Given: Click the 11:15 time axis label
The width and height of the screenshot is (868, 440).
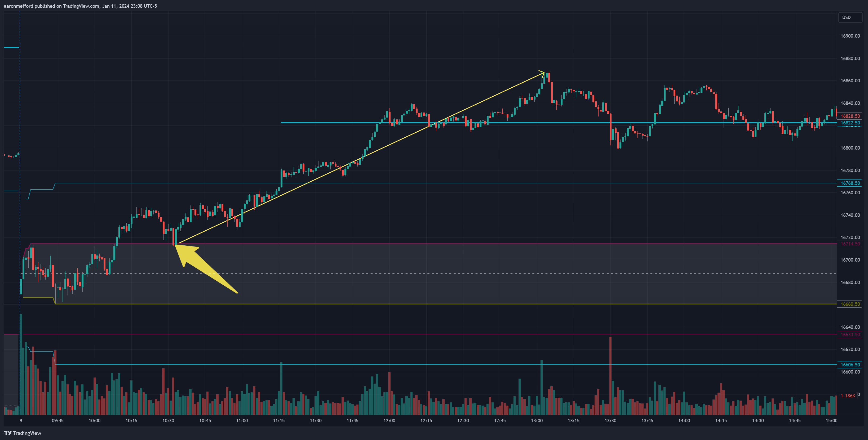Looking at the screenshot, I should 279,420.
